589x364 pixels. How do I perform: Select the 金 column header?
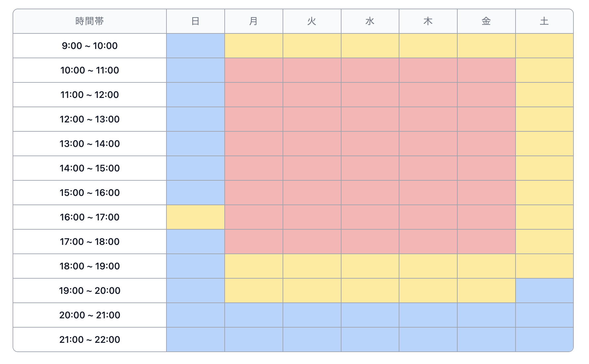tap(486, 21)
